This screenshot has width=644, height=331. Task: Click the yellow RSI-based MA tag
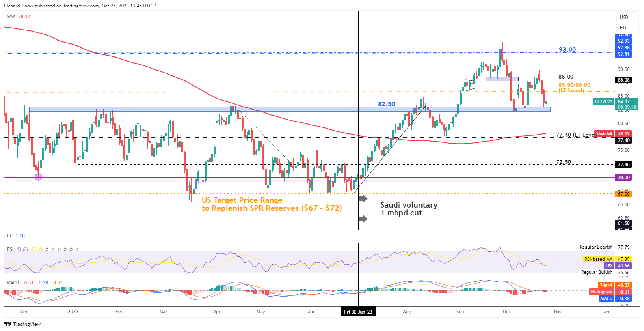click(x=598, y=259)
